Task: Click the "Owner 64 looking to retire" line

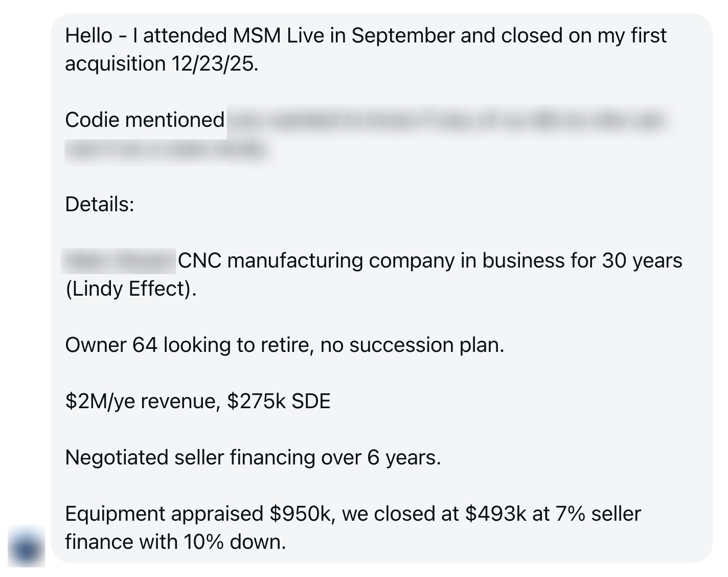Action: (189, 345)
